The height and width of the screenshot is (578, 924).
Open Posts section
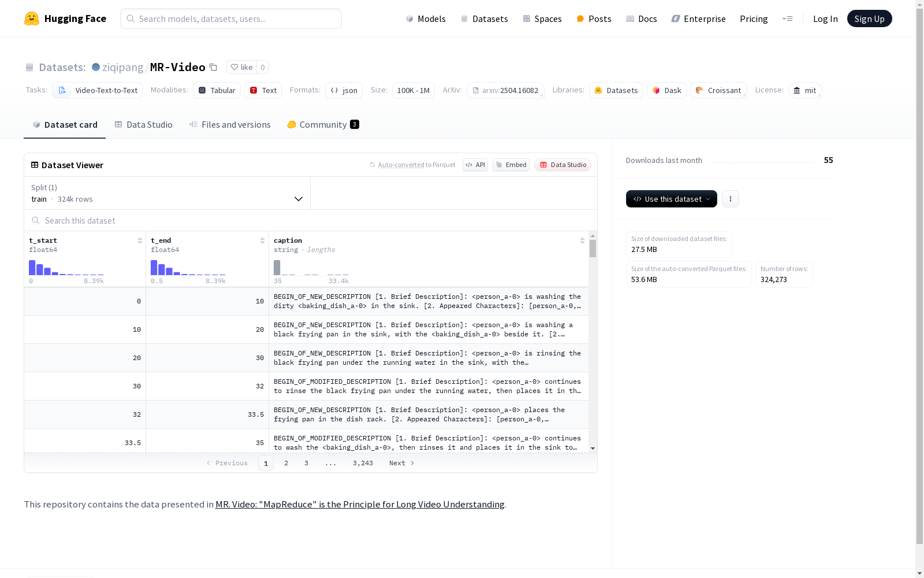[x=594, y=18]
